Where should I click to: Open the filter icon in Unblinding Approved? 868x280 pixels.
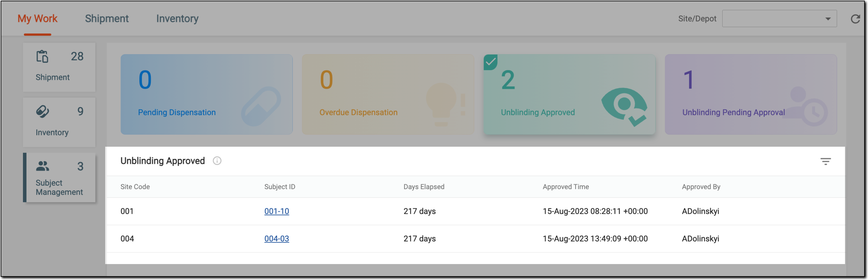tap(826, 161)
